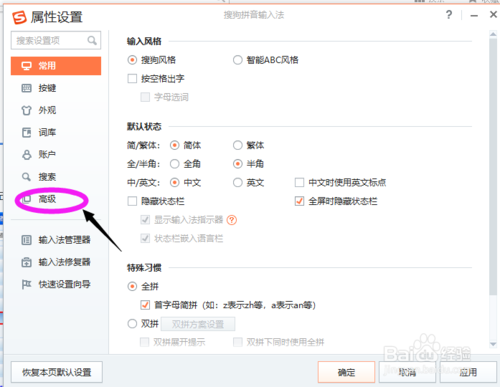The image size is (500, 387).
Task: Enable 按空格出字 checkbox
Action: tap(132, 79)
